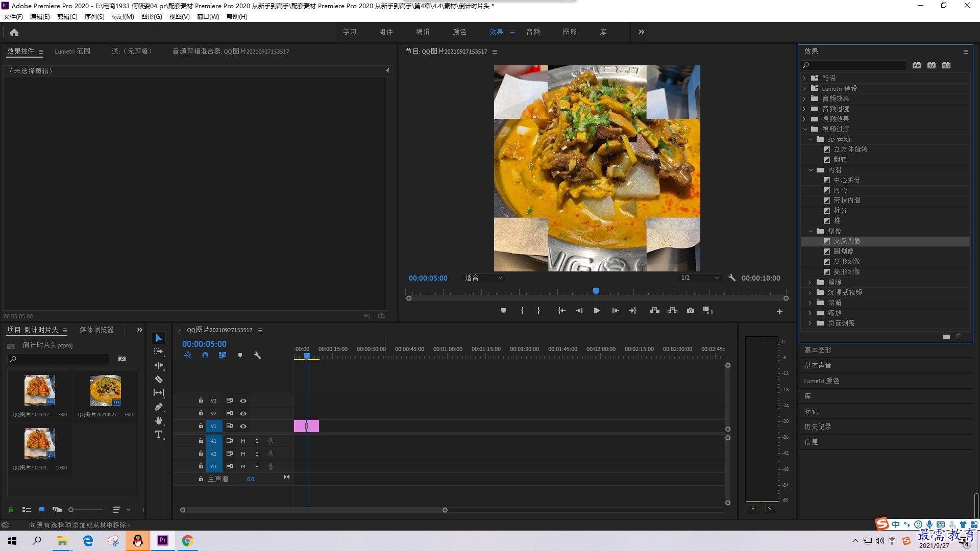Play the program monitor
Screen dimensions: 980x551
click(x=597, y=311)
